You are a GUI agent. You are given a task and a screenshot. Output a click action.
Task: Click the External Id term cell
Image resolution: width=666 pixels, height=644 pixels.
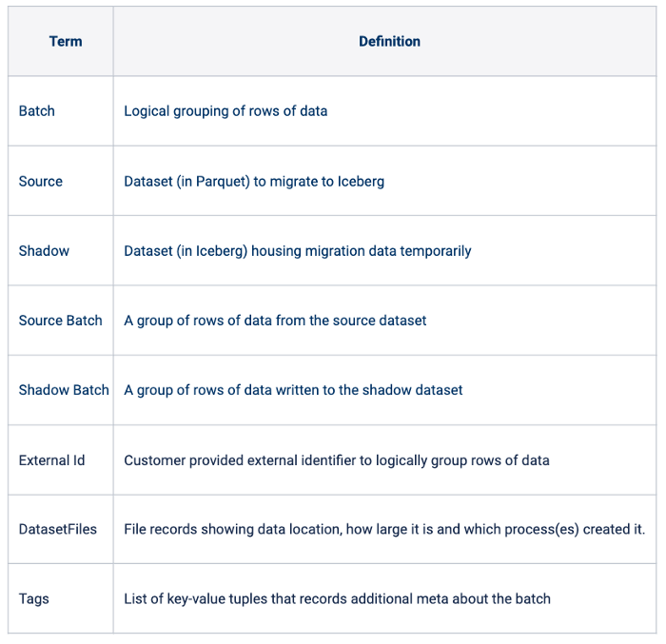coord(51,460)
